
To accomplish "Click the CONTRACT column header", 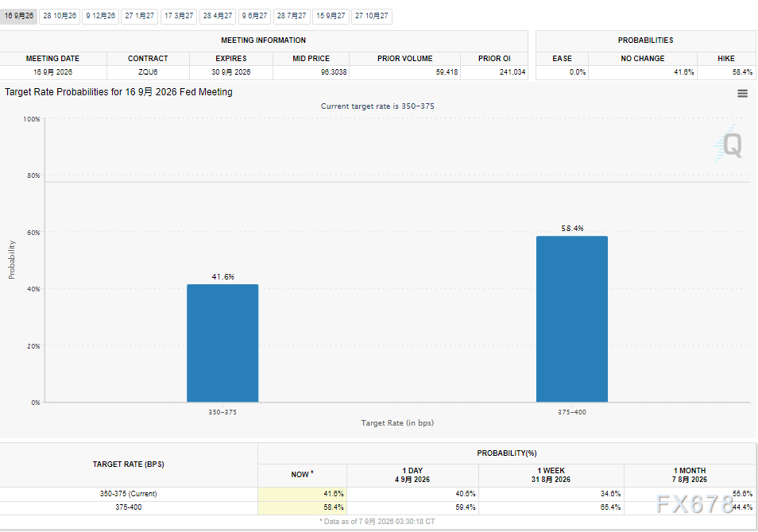I will 148,59.
